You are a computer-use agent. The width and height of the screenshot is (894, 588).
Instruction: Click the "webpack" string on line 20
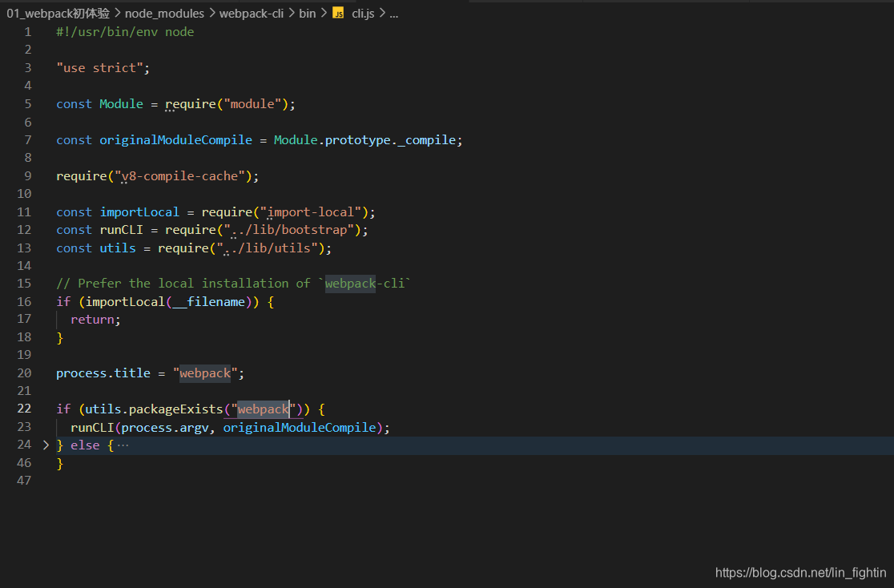point(205,373)
